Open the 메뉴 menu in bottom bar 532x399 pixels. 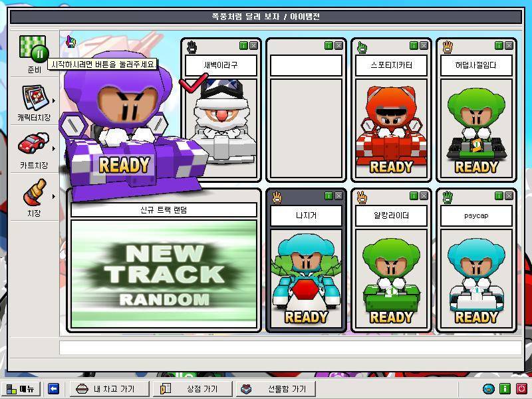pyautogui.click(x=21, y=389)
